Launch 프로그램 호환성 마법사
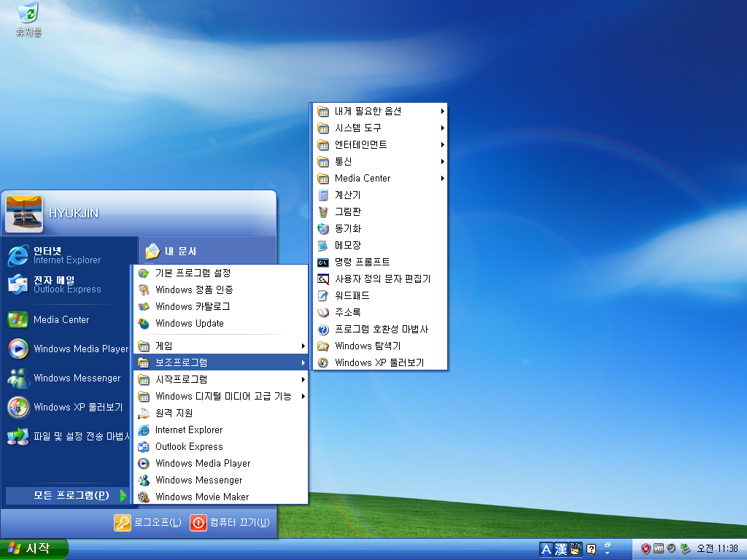The height and width of the screenshot is (560, 747). click(x=380, y=329)
